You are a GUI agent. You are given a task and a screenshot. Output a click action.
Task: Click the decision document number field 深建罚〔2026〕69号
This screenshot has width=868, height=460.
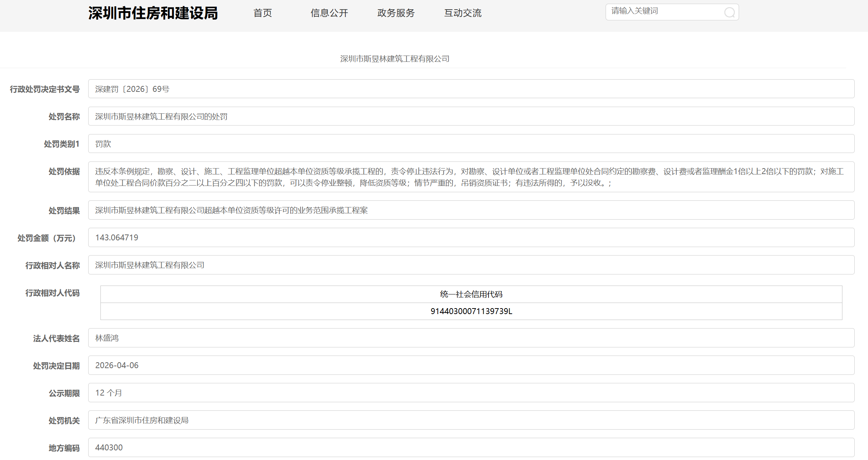[x=471, y=89]
